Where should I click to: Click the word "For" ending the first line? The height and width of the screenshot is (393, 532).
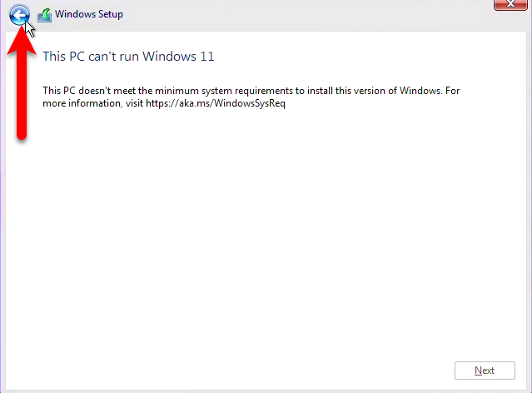click(452, 91)
